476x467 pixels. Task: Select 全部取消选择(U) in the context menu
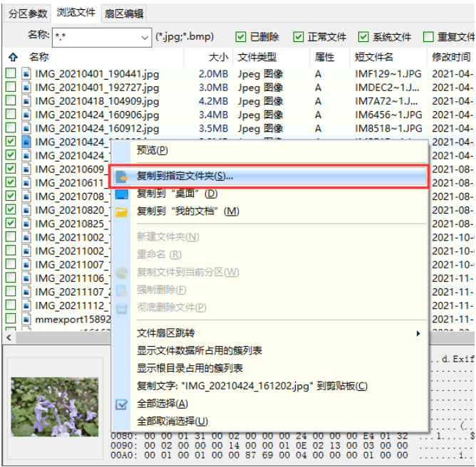pos(172,421)
